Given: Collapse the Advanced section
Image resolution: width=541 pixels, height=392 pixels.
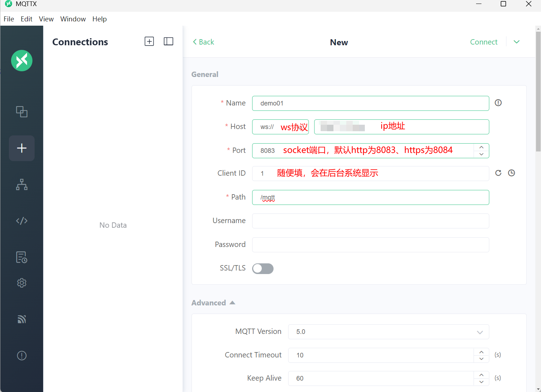Looking at the screenshot, I should pyautogui.click(x=213, y=303).
